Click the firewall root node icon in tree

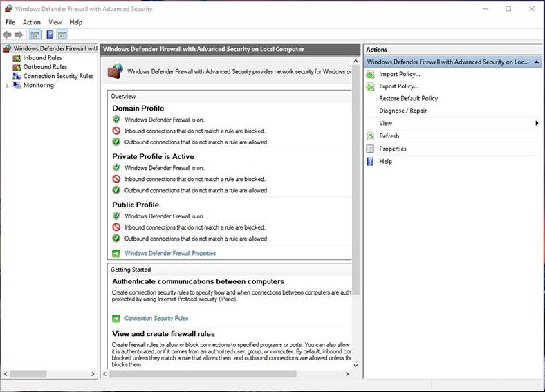click(8, 48)
